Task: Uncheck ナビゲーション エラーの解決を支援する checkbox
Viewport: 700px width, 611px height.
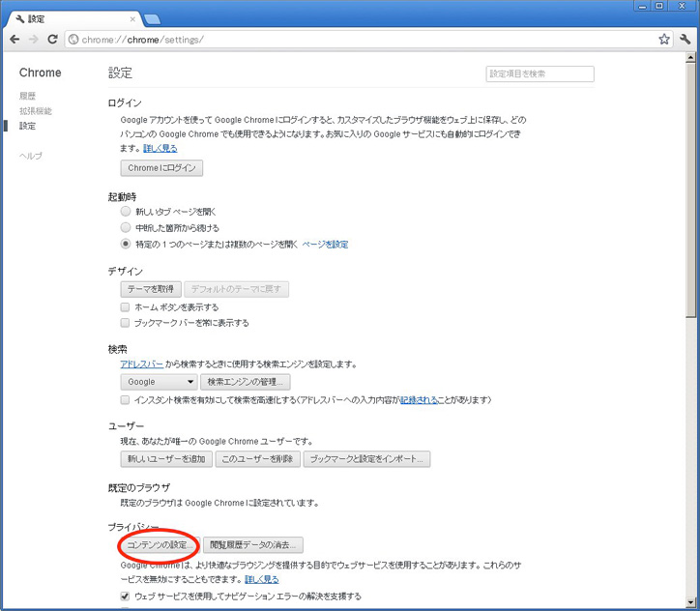Action: pyautogui.click(x=125, y=596)
